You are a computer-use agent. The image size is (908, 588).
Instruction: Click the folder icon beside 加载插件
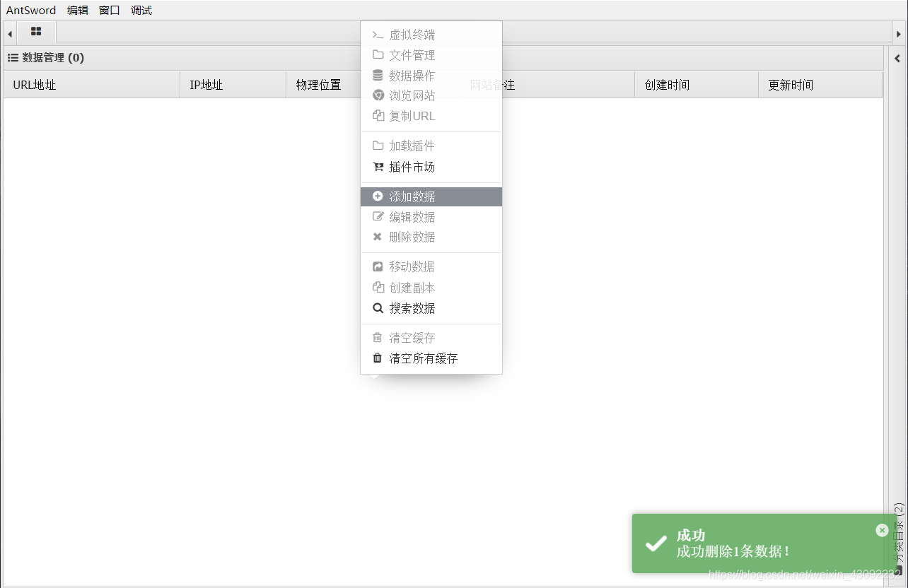pos(378,146)
